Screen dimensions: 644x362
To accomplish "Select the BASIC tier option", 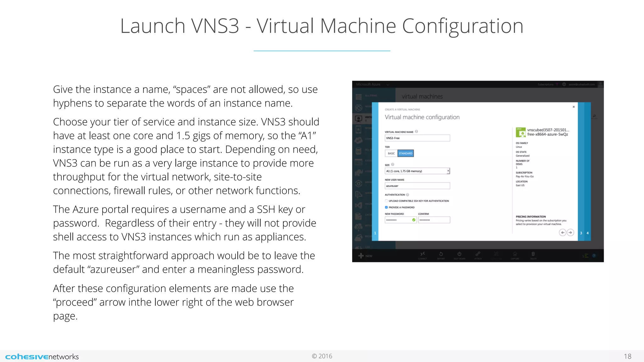I will 391,153.
